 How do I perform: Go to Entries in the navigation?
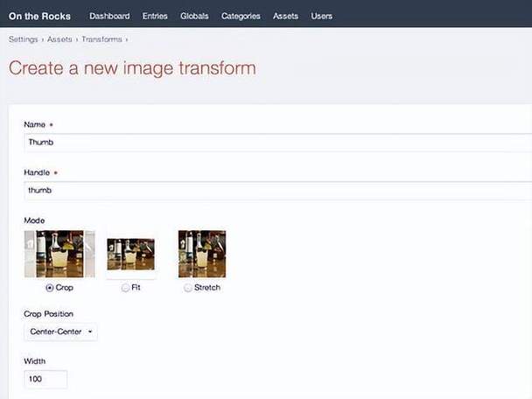(x=155, y=16)
